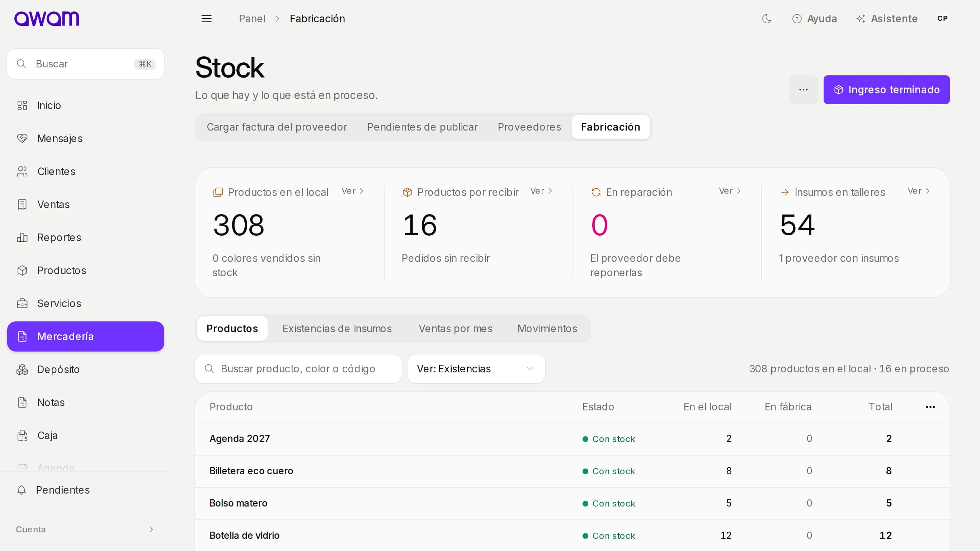Open Ayuda help
This screenshot has width=980, height=551.
pos(814,19)
